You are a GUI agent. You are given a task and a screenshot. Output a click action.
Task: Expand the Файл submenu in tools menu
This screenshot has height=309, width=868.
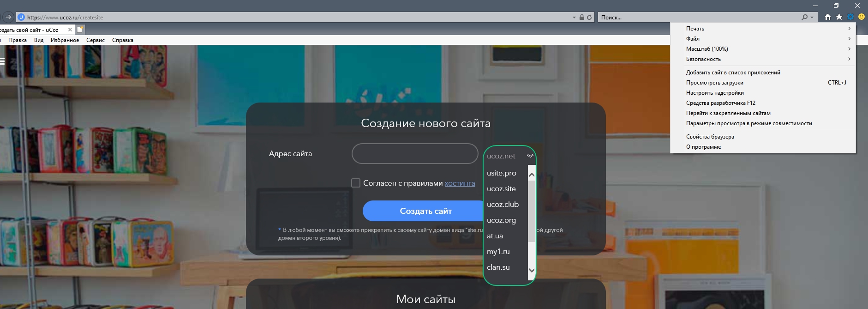click(849, 38)
